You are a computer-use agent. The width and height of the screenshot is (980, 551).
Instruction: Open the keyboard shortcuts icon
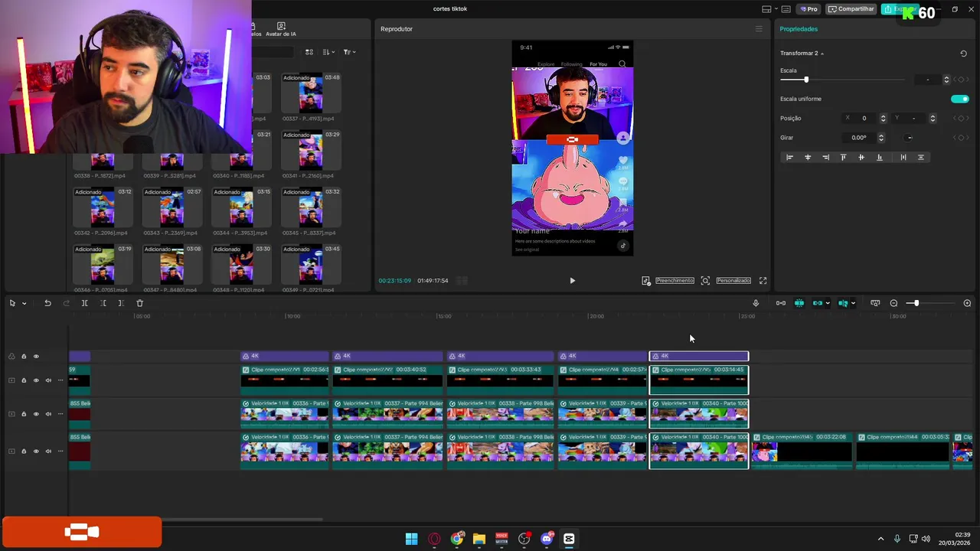point(786,9)
